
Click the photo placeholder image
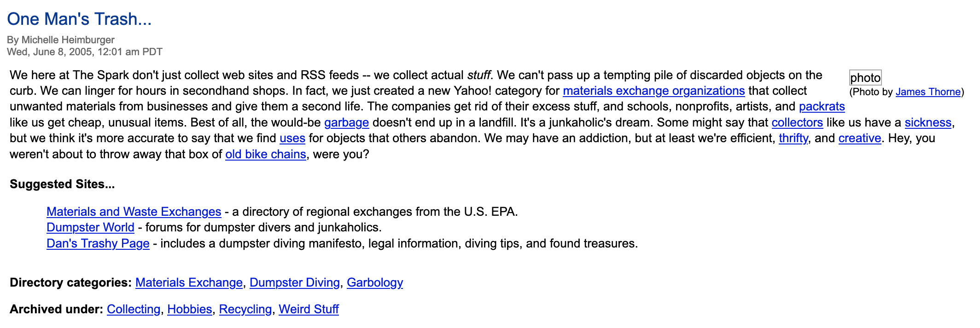(x=865, y=78)
